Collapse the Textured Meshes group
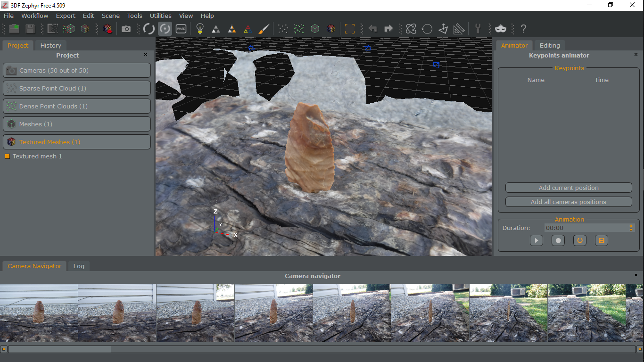The image size is (644, 362). pyautogui.click(x=76, y=142)
